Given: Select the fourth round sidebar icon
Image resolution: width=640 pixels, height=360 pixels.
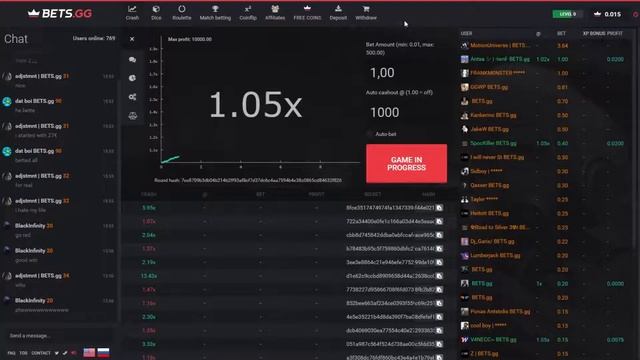Looking at the screenshot, I should [x=132, y=116].
